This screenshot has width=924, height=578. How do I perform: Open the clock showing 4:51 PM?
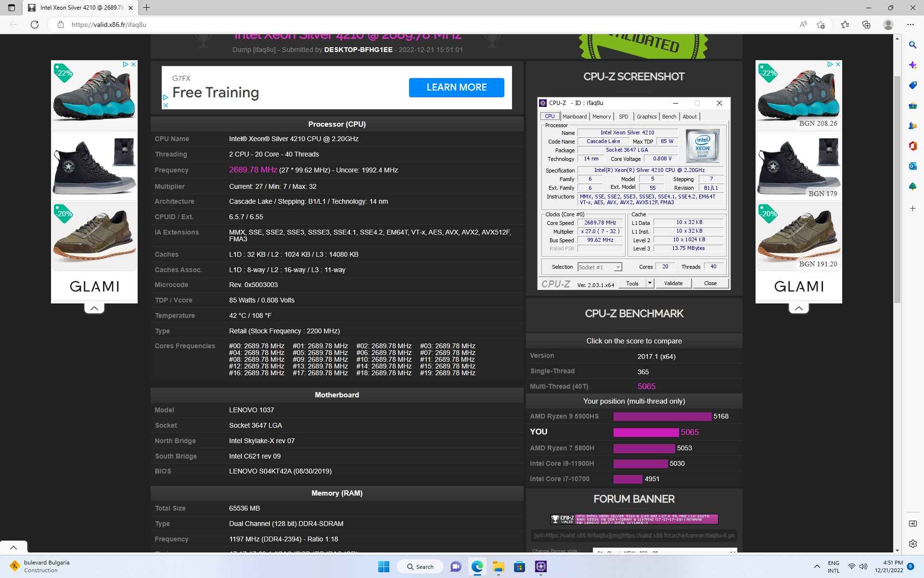coord(888,566)
